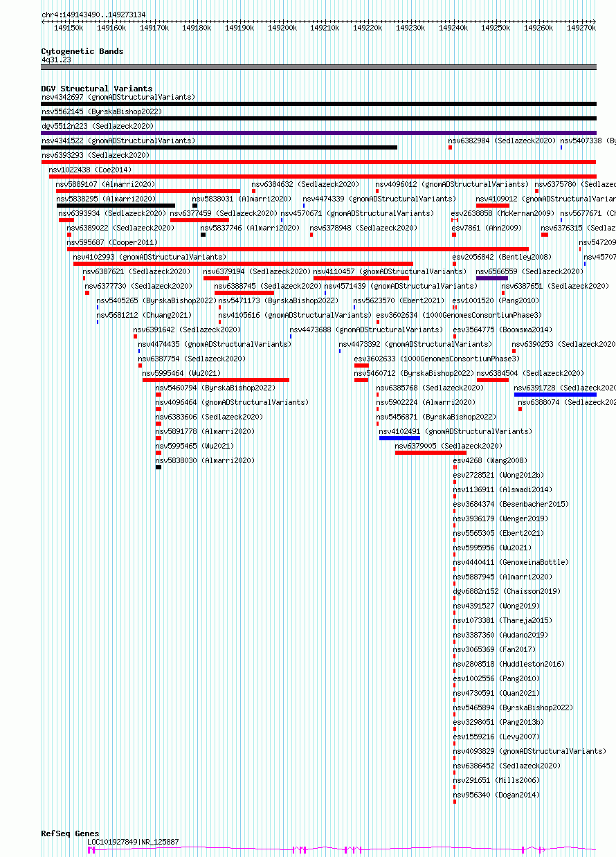Open nsv4473688 (gnomADStructuralVariants) label
Screen dimensions: 616x857
pyautogui.click(x=366, y=330)
